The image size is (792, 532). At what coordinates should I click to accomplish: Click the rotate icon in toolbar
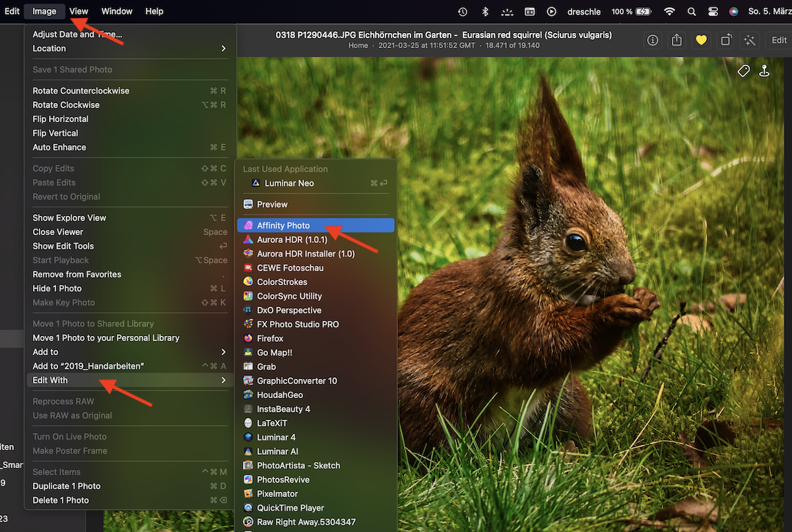coord(725,40)
